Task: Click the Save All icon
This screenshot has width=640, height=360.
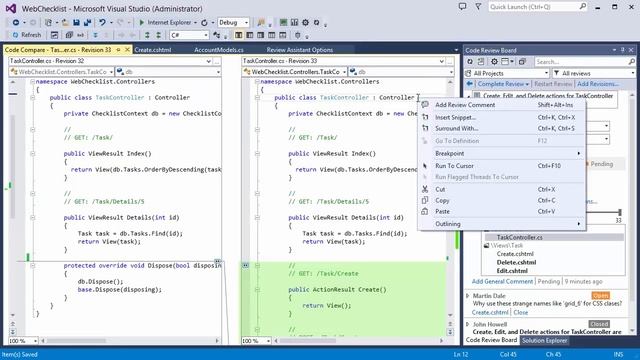Action: click(87, 23)
